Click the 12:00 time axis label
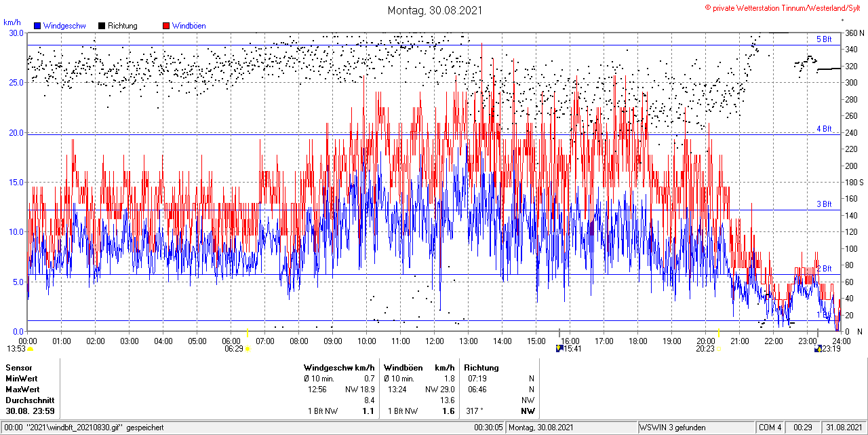The height and width of the screenshot is (435, 868). coord(435,341)
